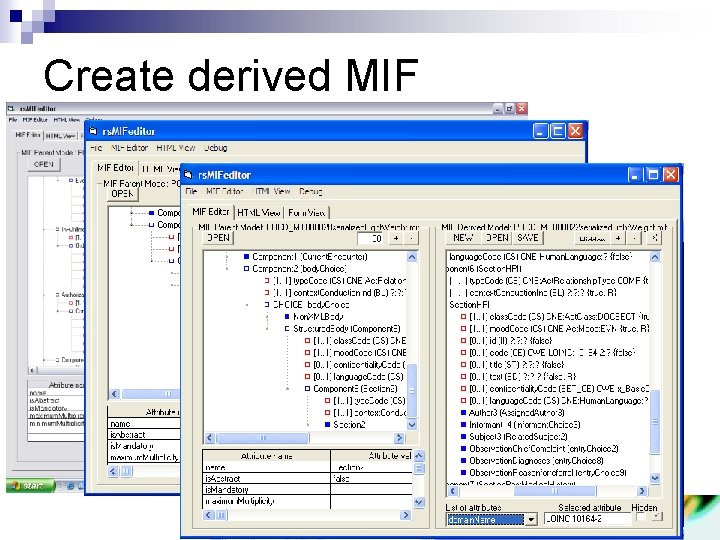Click parent tree vertical scrollbar thumb
Screen dimensions: 720x540
412,390
